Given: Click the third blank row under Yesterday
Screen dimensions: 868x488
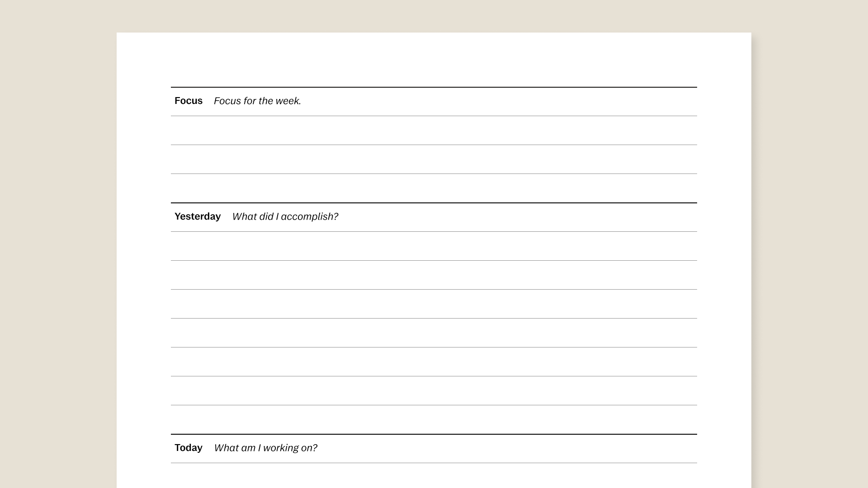Looking at the screenshot, I should pyautogui.click(x=434, y=304).
